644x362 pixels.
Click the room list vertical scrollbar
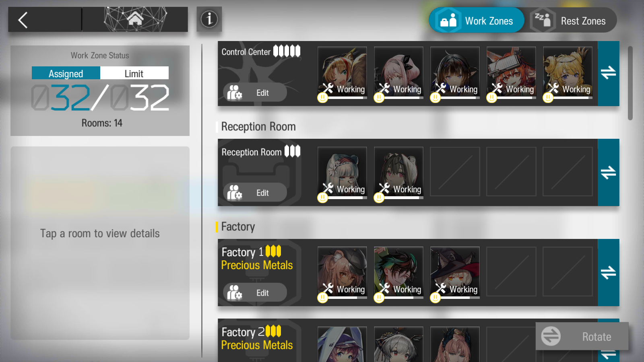click(x=630, y=83)
